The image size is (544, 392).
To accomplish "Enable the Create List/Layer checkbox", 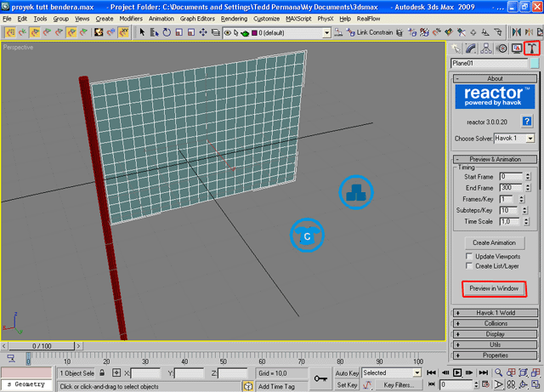I will click(469, 266).
